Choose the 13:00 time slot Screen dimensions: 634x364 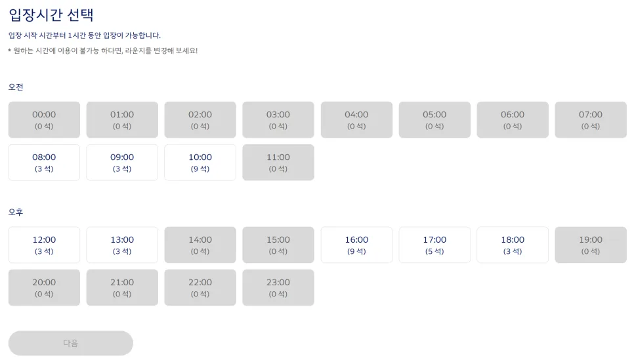pyautogui.click(x=122, y=245)
